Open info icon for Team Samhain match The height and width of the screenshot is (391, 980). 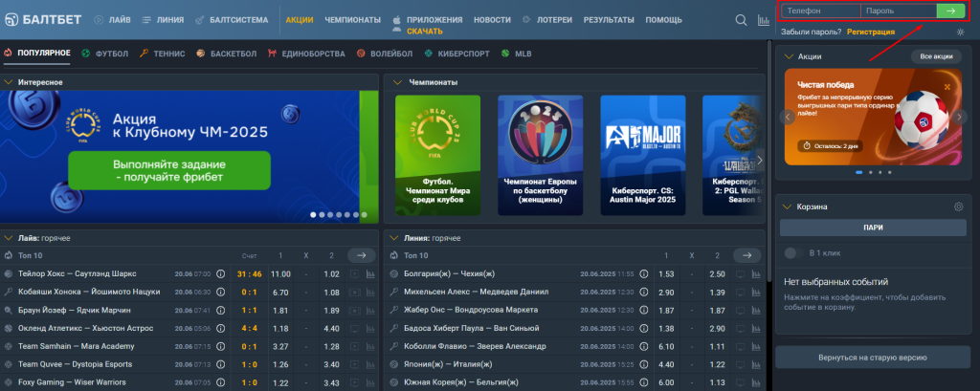point(221,346)
